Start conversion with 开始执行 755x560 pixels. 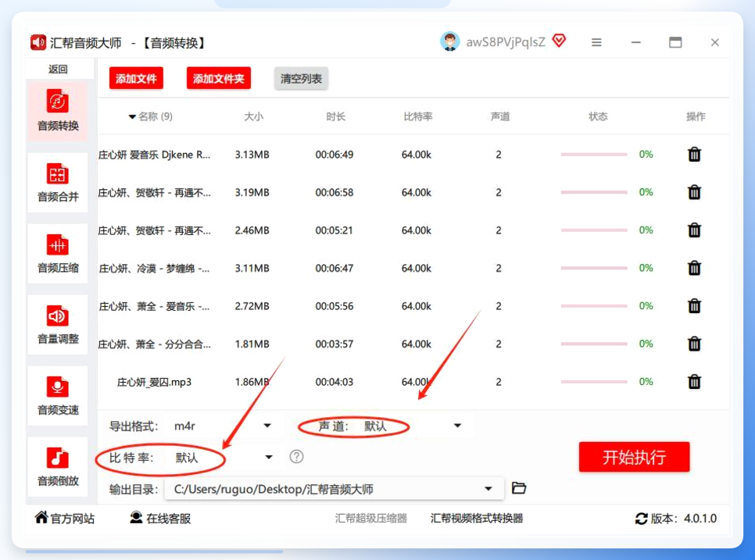click(x=634, y=457)
